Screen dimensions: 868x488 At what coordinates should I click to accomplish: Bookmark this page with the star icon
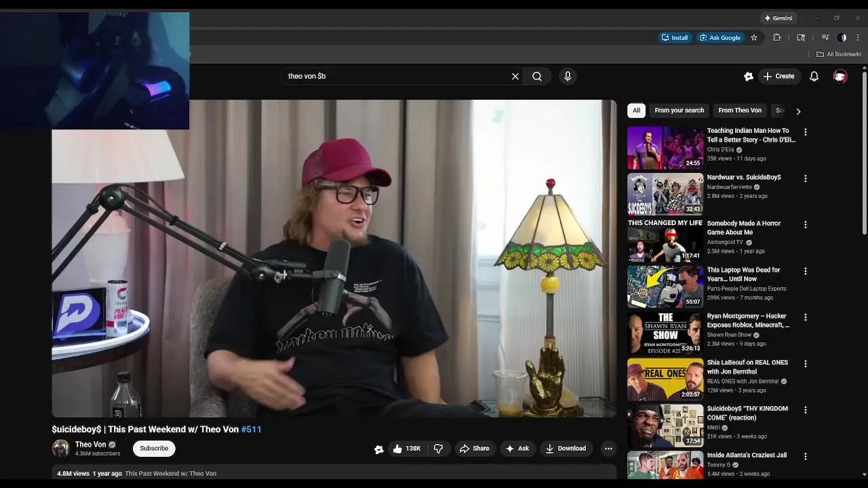[x=753, y=38]
